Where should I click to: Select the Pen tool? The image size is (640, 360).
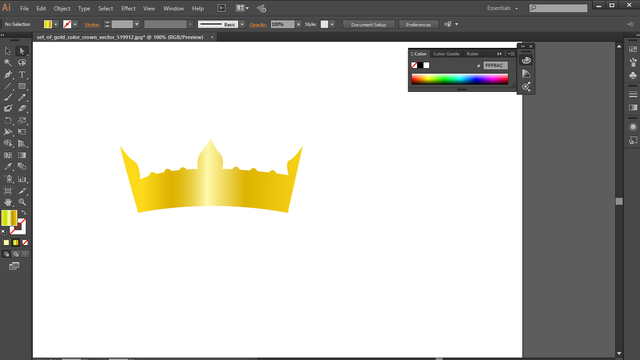click(8, 74)
